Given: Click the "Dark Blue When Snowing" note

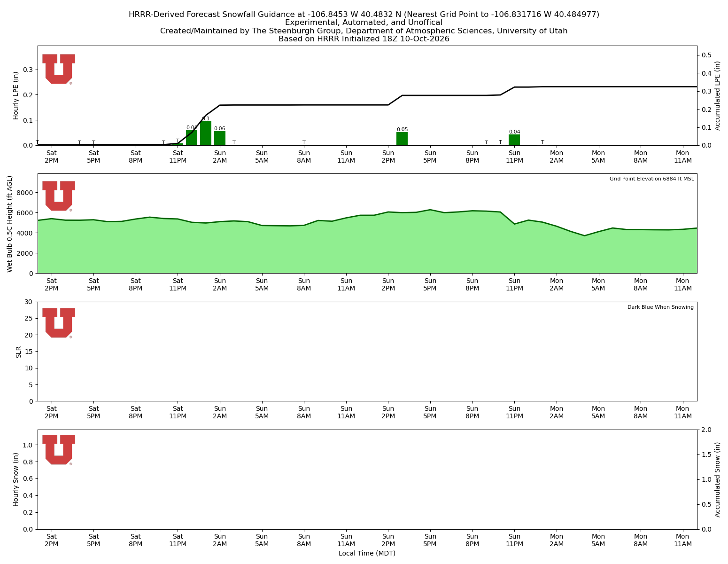Looking at the screenshot, I should [660, 307].
